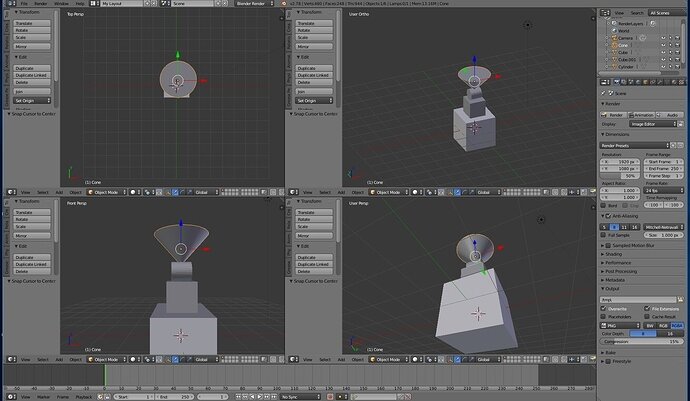Toggle visibility eye of Camera in outliner
The image size is (690, 401).
tap(663, 38)
